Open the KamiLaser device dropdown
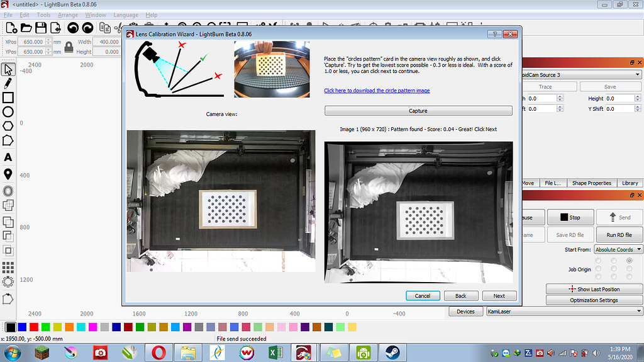The height and width of the screenshot is (362, 644). (x=564, y=312)
